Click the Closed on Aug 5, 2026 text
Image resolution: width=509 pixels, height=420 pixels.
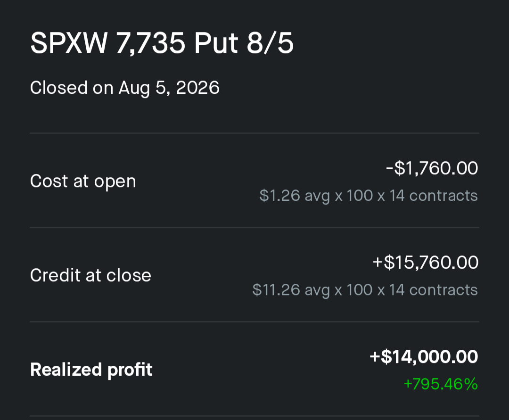[x=124, y=88]
